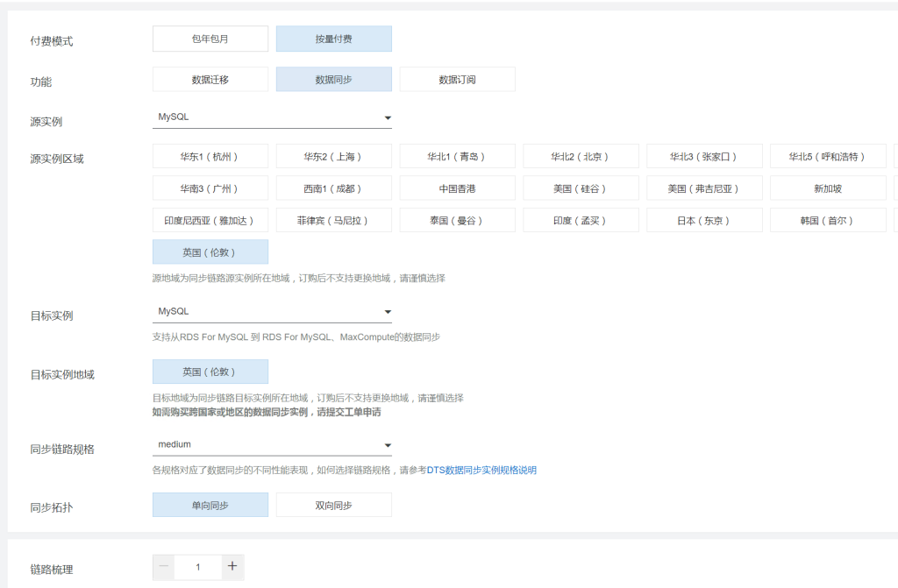Viewport: 898px width, 588px height.
Task: Select source region 印度（孟买）
Action: point(581,221)
